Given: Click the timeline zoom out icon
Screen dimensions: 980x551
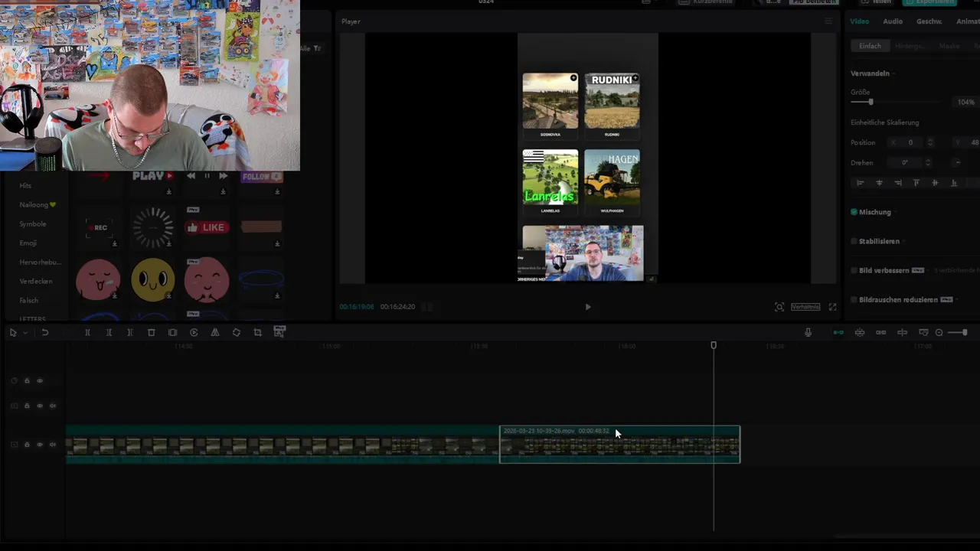Looking at the screenshot, I should (939, 332).
